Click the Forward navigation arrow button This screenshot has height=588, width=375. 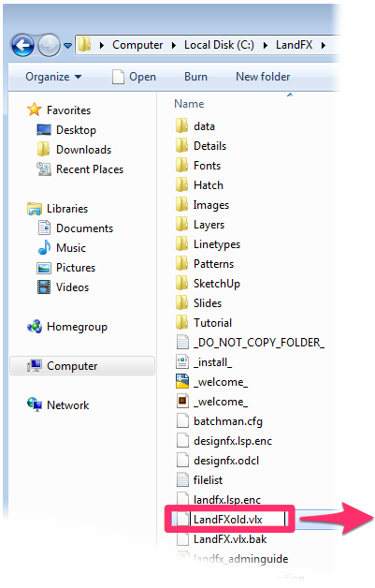click(x=49, y=45)
